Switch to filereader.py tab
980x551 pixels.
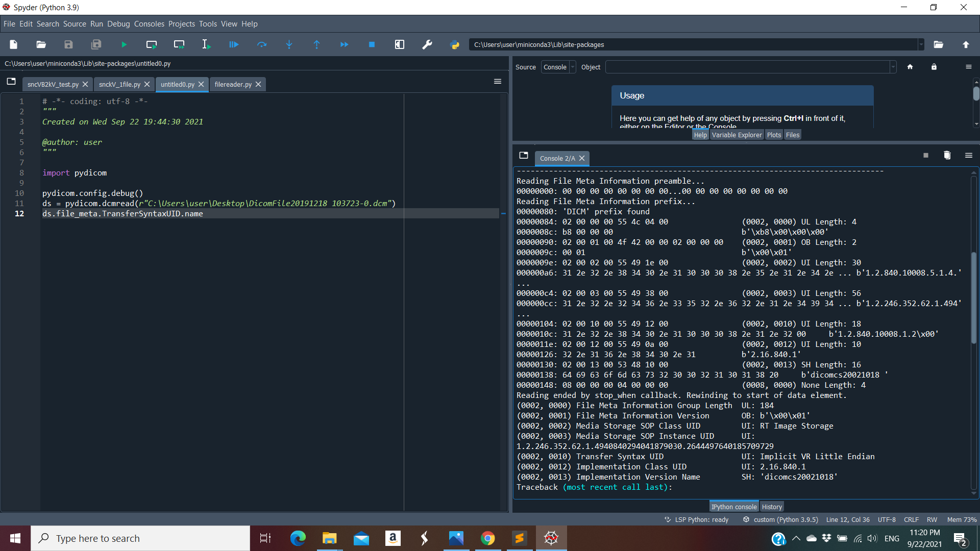coord(233,85)
